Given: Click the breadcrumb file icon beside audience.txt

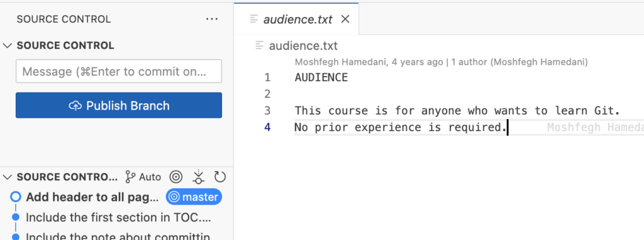Looking at the screenshot, I should [260, 45].
